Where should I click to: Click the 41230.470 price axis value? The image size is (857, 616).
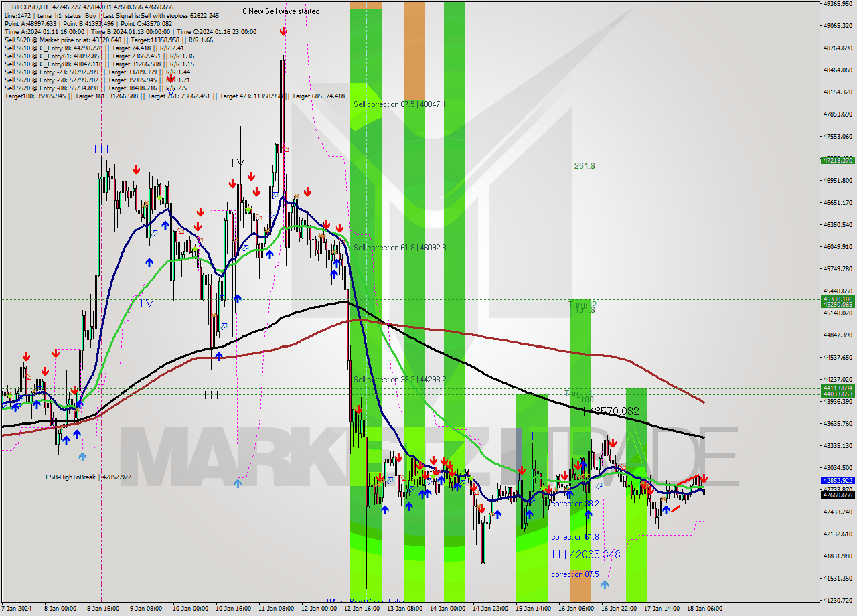tap(838, 600)
